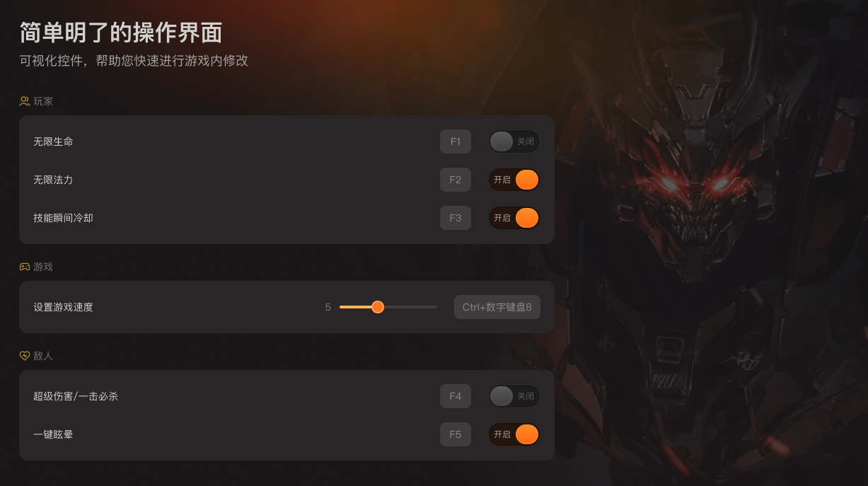Click the game speed slider handle
Viewport: 868px width, 486px height.
[378, 307]
